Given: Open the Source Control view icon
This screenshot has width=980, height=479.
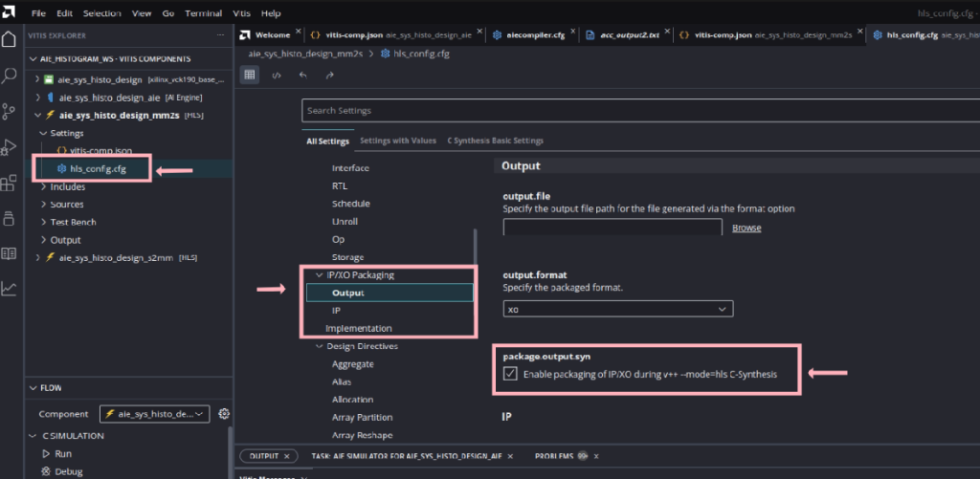Looking at the screenshot, I should [x=9, y=112].
